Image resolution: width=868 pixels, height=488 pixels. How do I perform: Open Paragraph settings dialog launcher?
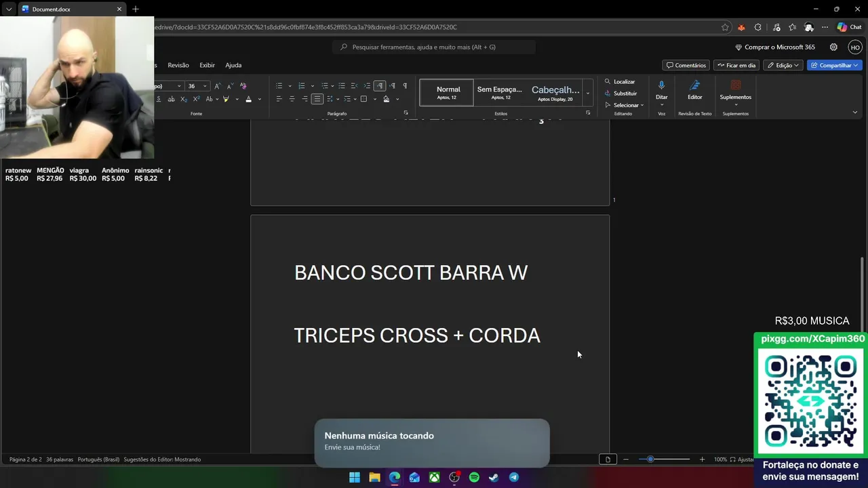click(406, 113)
